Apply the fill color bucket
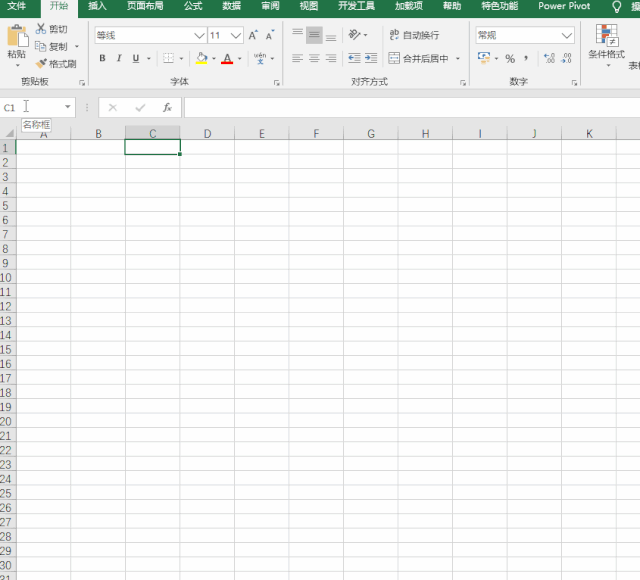The height and width of the screenshot is (580, 640). (x=202, y=58)
